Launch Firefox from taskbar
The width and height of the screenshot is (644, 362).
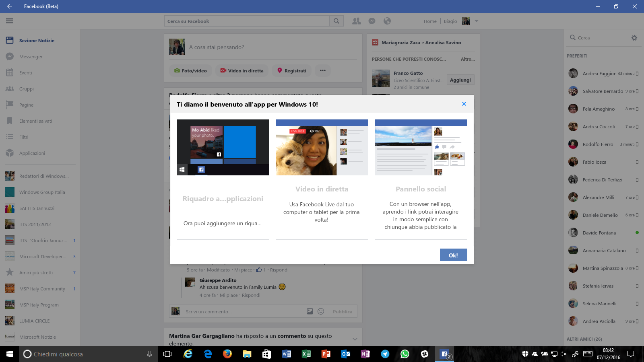pyautogui.click(x=227, y=354)
